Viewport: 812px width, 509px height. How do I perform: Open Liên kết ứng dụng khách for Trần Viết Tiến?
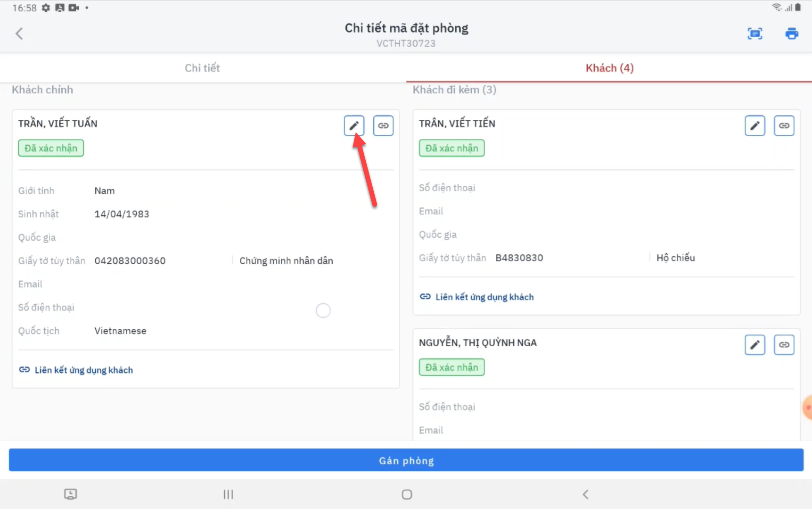pos(476,297)
